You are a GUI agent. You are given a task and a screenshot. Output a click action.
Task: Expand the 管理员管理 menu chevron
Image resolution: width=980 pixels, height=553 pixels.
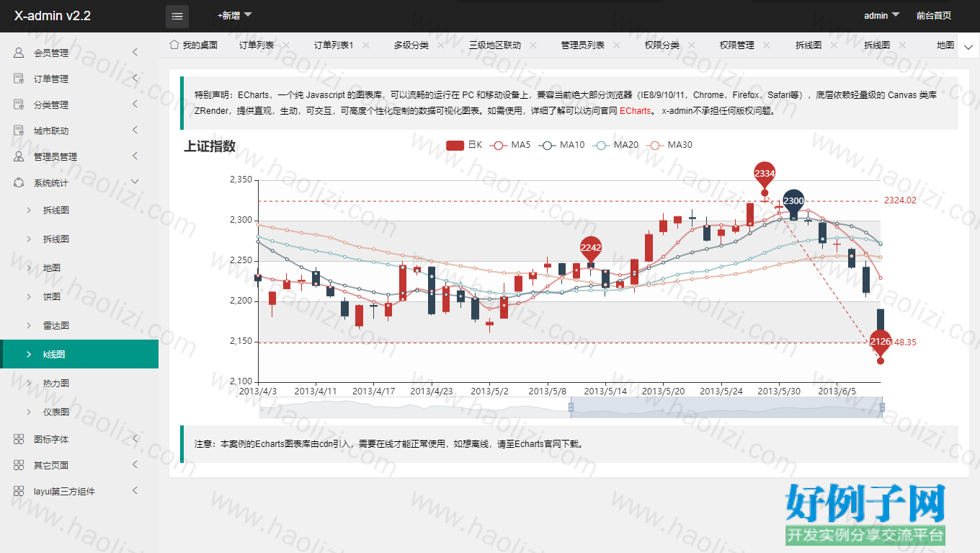click(135, 156)
